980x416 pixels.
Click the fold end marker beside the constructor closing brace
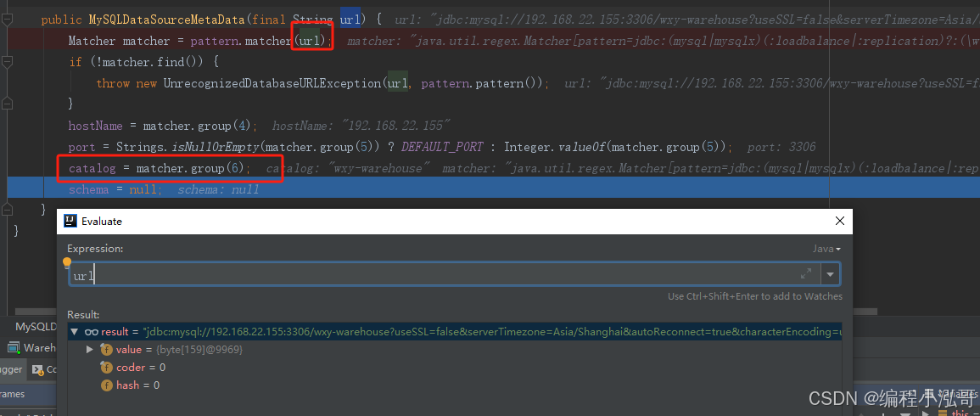point(6,208)
